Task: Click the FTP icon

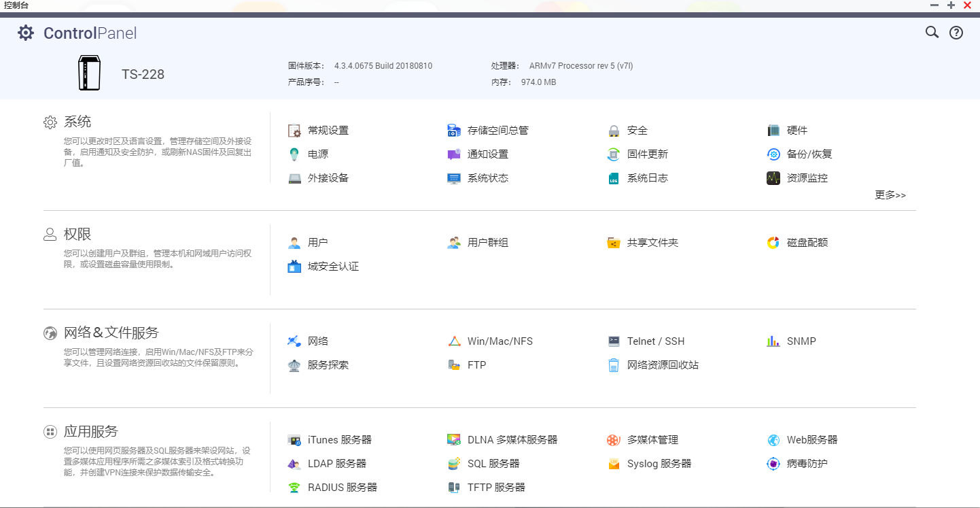Action: [454, 365]
